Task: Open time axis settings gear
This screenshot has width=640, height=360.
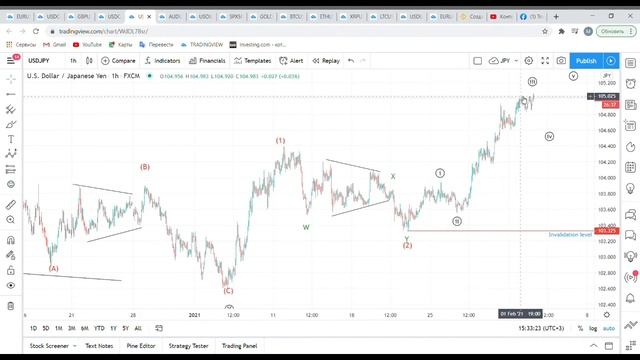Action: pyautogui.click(x=607, y=315)
